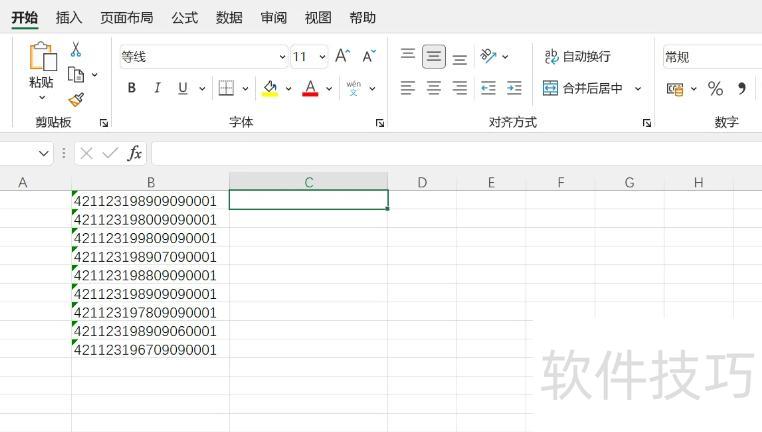The image size is (762, 432).
Task: Click formula bar cancel X
Action: click(x=87, y=154)
